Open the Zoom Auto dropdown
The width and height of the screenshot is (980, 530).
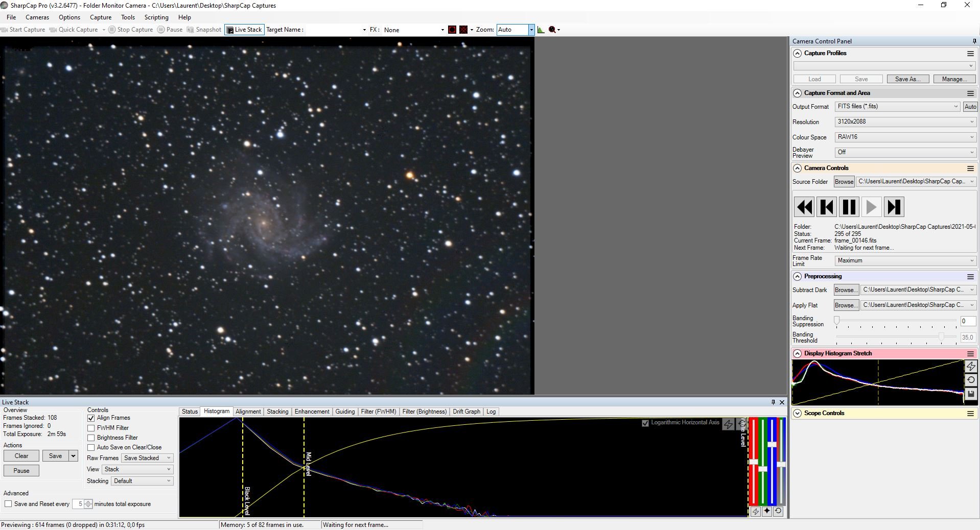coord(531,30)
